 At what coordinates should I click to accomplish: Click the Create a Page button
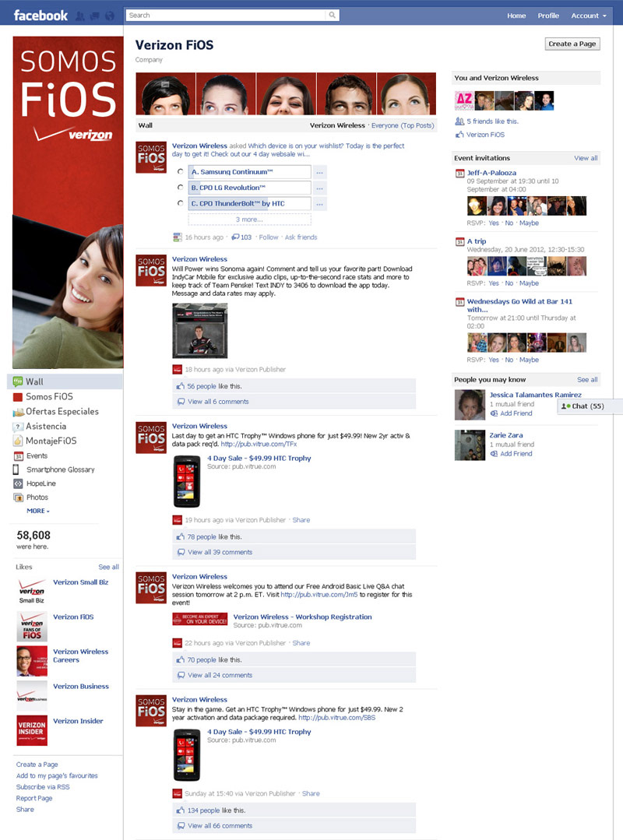tap(572, 44)
